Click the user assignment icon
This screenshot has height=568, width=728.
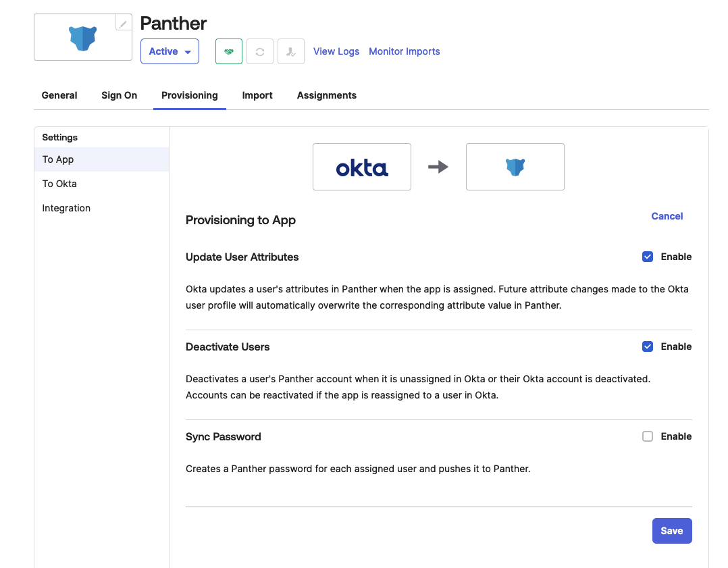tap(290, 51)
